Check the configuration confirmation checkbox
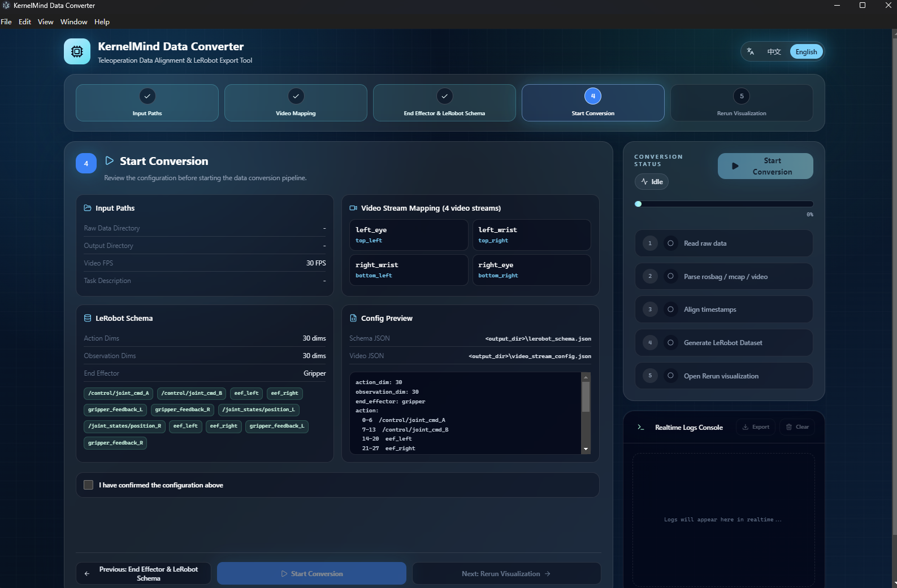This screenshot has width=897, height=588. point(88,485)
